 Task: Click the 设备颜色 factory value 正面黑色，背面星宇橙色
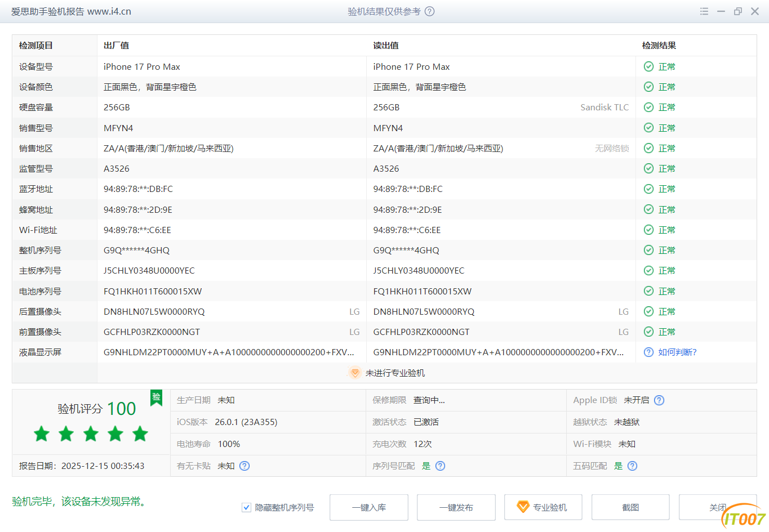tap(150, 87)
